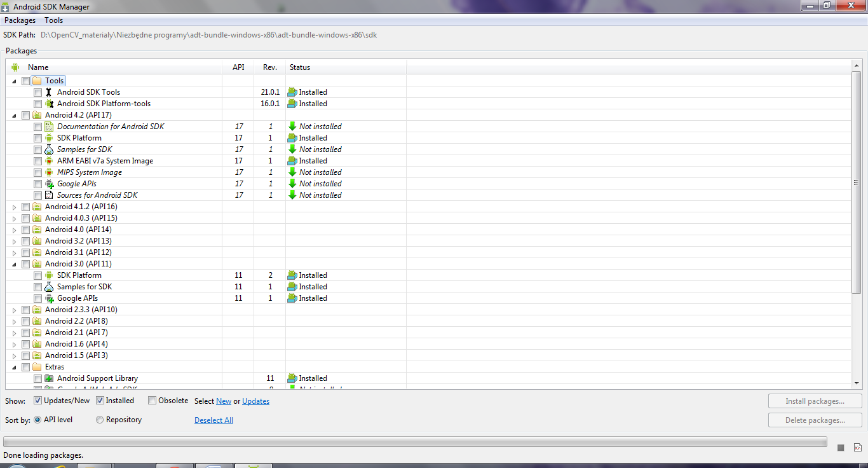Click the Extras folder icon
Viewport: 868px width, 468px height.
[x=37, y=367]
